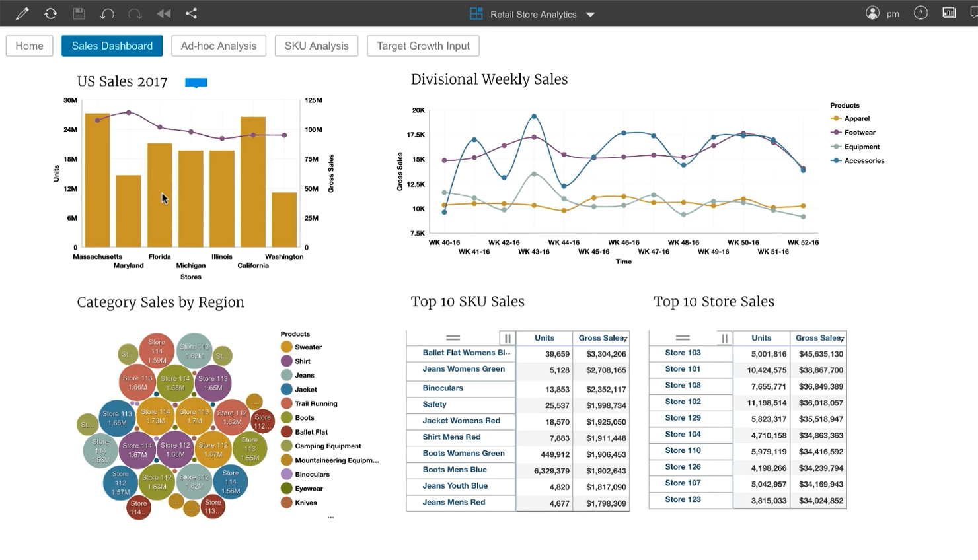Click the California bar in US Sales chart
This screenshot has width=978, height=560.
pos(253,182)
